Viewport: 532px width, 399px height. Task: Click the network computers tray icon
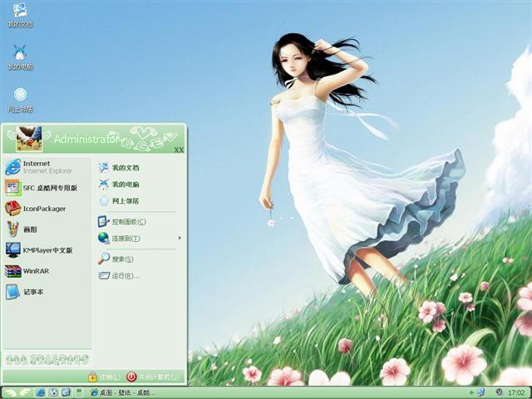(480, 393)
